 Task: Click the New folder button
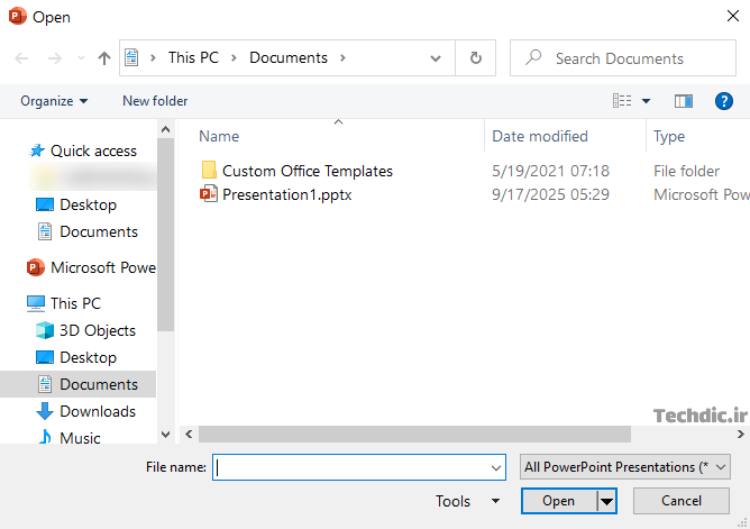[155, 101]
